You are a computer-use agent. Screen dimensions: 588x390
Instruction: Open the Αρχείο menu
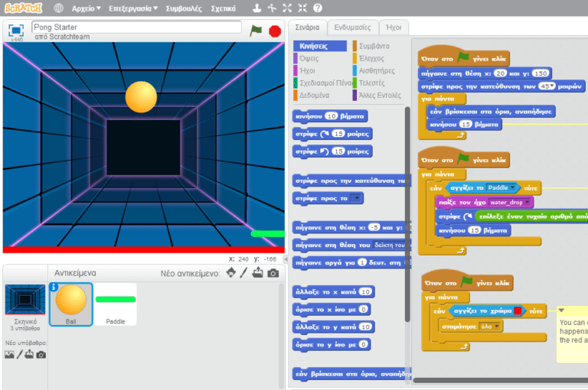point(87,8)
